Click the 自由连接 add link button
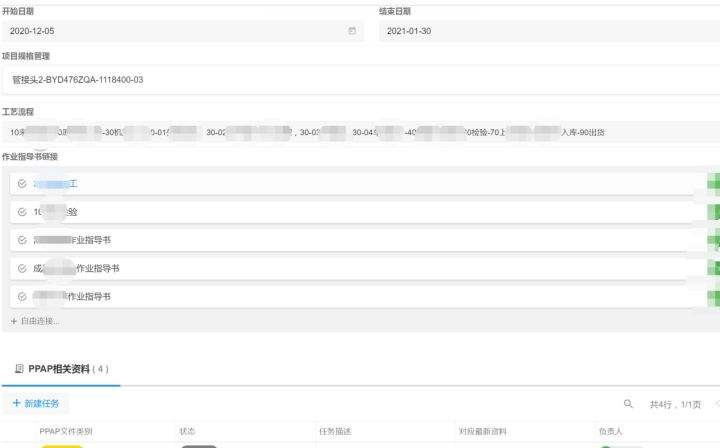Image resolution: width=720 pixels, height=448 pixels. click(x=35, y=321)
